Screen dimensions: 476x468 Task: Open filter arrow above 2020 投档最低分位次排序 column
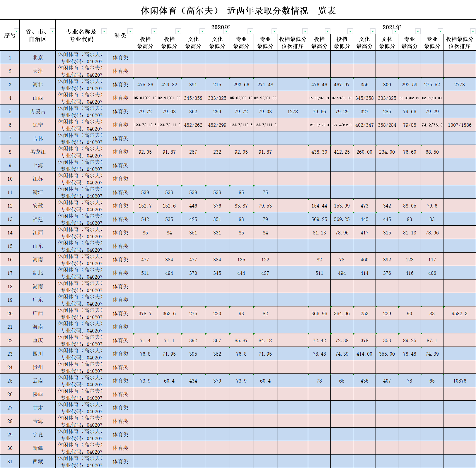pos(305,31)
